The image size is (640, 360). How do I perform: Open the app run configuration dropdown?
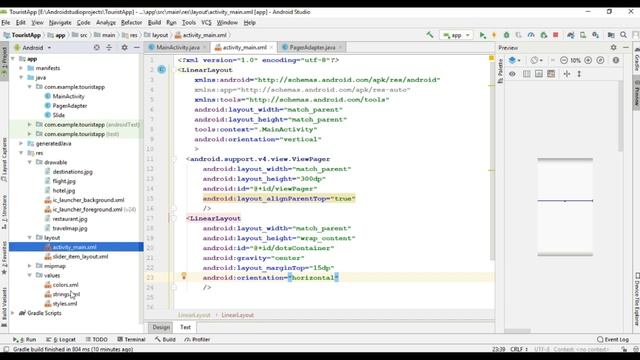pos(456,36)
